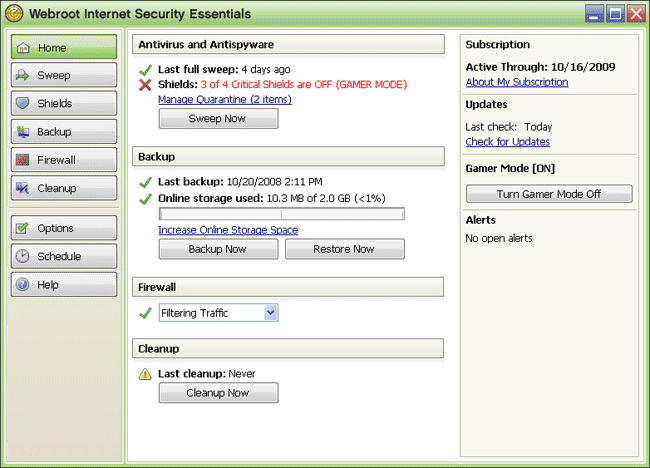The image size is (650, 468).
Task: Open the Options panel
Action: click(64, 228)
